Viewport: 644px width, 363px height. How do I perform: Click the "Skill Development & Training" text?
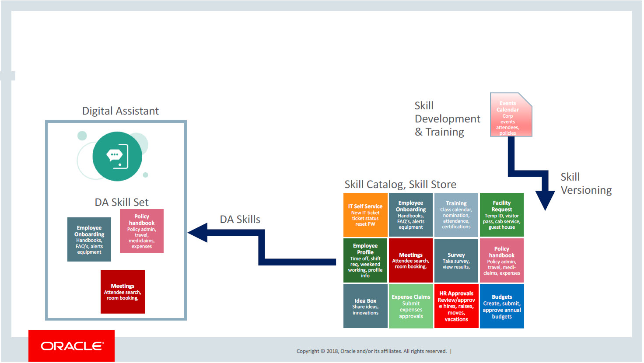(x=447, y=119)
